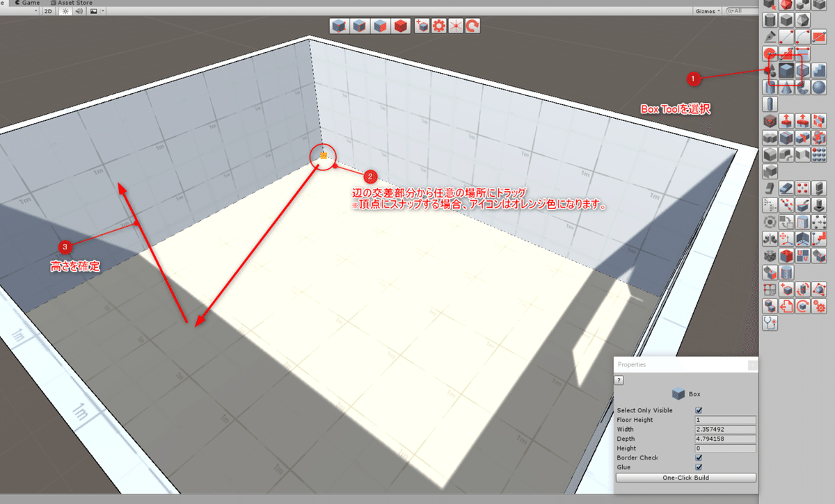Click the export arrow document icon
Viewport: 835px width, 504px height.
tap(787, 306)
